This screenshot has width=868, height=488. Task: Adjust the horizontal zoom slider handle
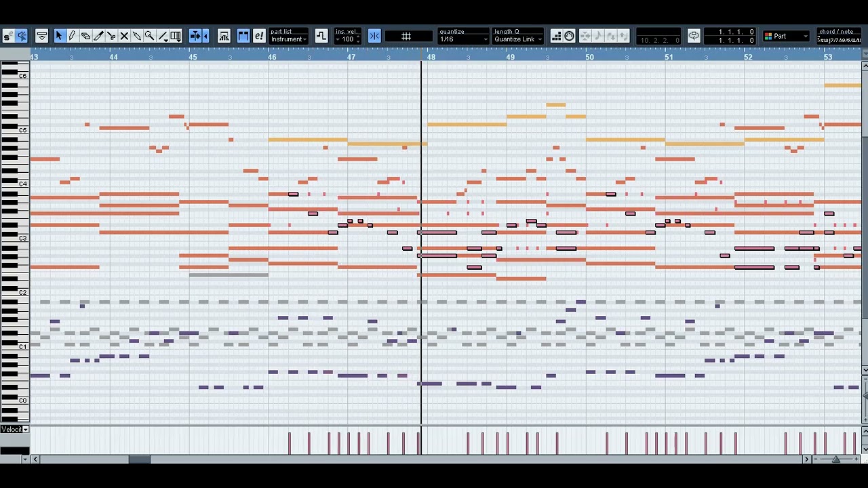pos(836,460)
